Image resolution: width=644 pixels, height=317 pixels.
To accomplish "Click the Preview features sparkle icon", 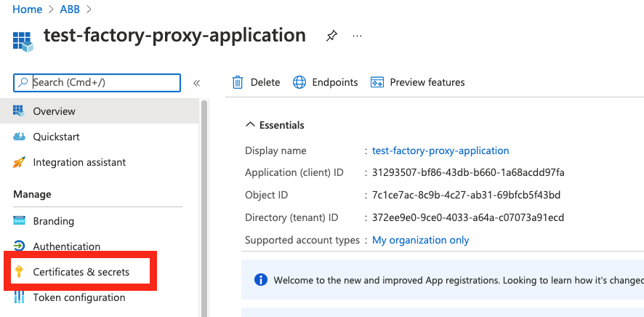I will (x=377, y=83).
